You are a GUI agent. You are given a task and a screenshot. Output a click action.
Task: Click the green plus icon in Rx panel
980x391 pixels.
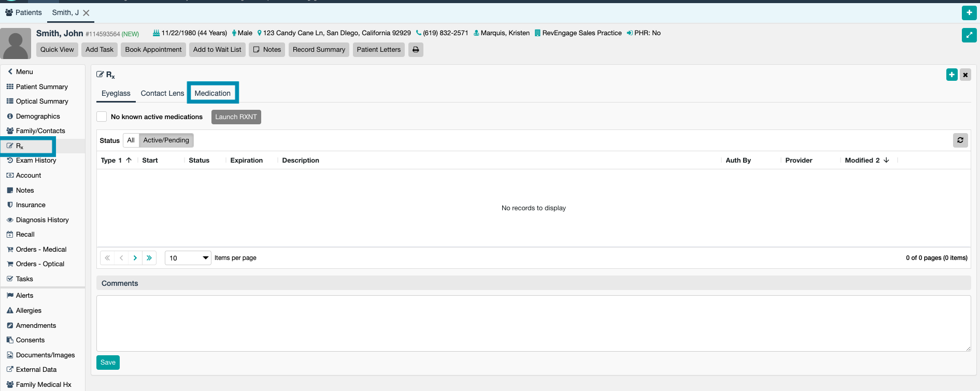coord(951,75)
